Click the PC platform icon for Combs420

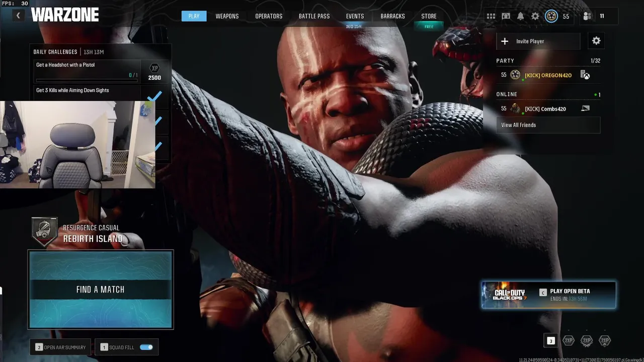585,108
